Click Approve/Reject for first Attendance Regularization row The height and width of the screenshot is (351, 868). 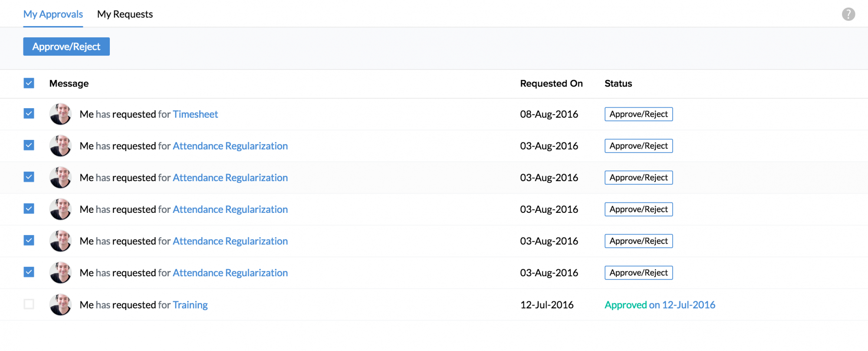point(638,146)
